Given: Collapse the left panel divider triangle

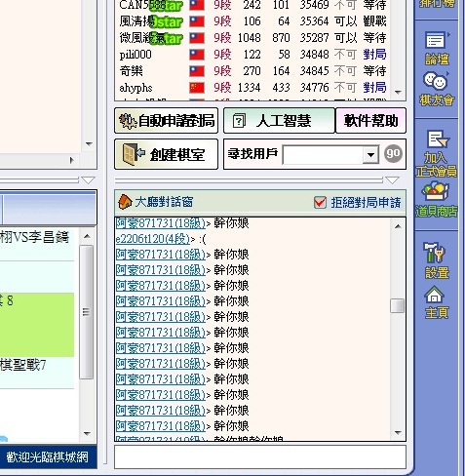Looking at the screenshot, I should tap(88, 180).
